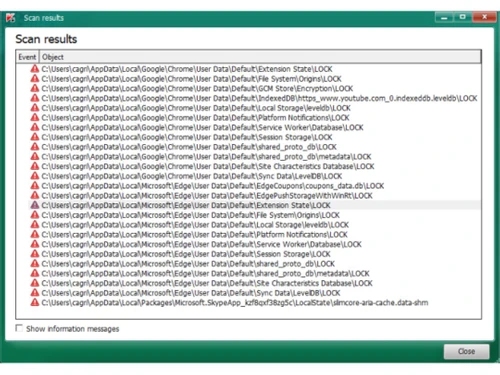Viewport: 500px width, 375px height.
Task: Click warning icon for Chrome Session Storage\LOCK row
Action: [35, 137]
